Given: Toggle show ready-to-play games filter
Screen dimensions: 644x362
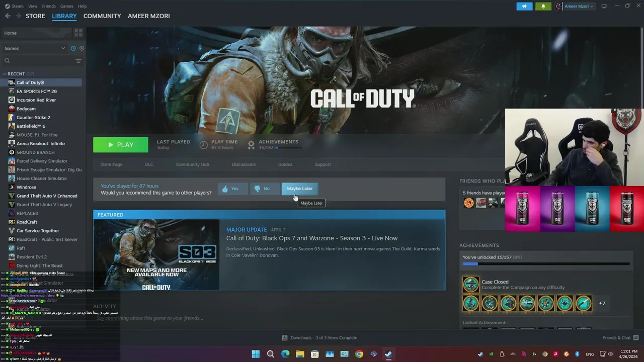Looking at the screenshot, I should click(x=82, y=48).
